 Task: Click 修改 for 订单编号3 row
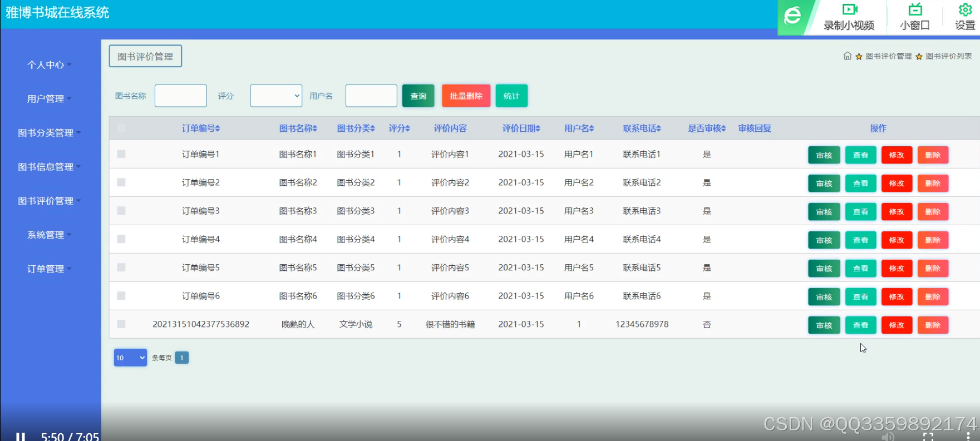[x=897, y=212]
